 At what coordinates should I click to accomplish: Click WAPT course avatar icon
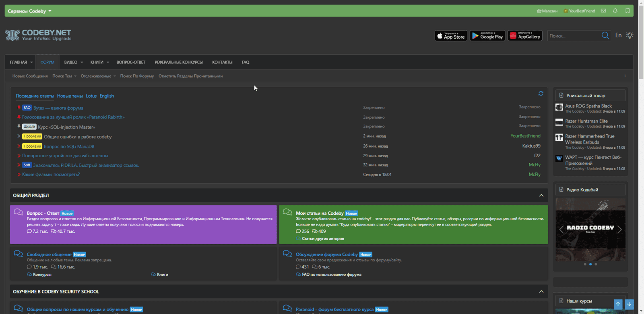click(559, 158)
